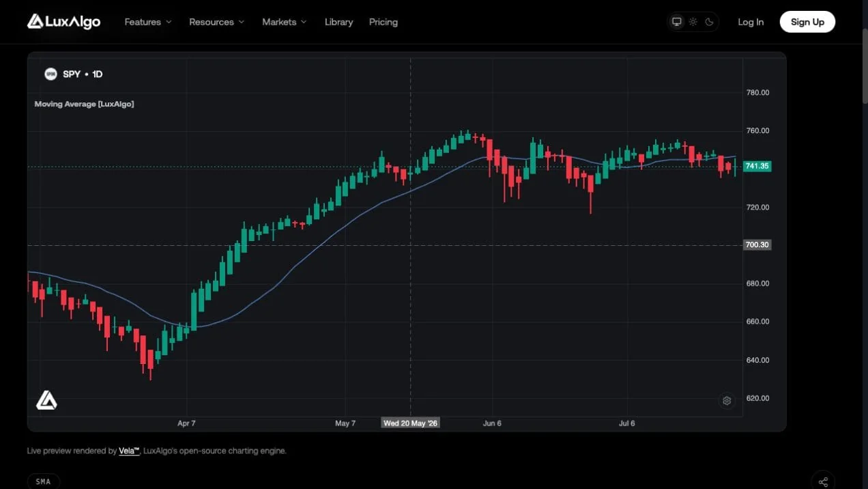Click the 620.00 price axis label
This screenshot has width=868, height=489.
(x=757, y=398)
